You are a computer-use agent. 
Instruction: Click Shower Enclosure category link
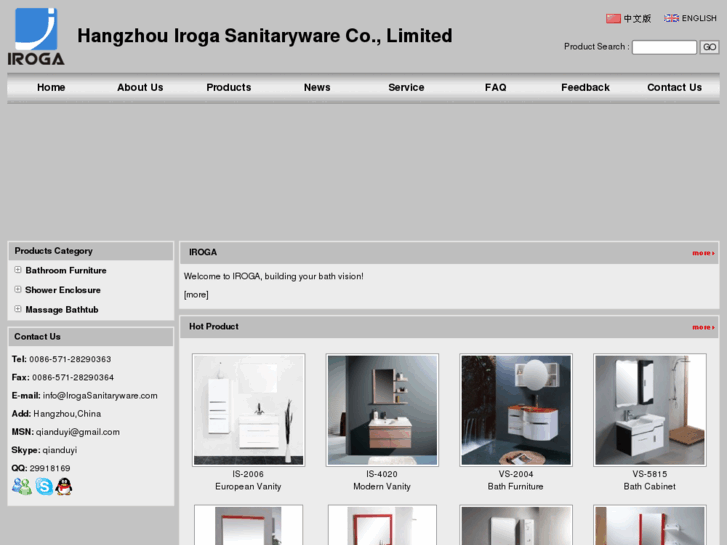(x=63, y=290)
